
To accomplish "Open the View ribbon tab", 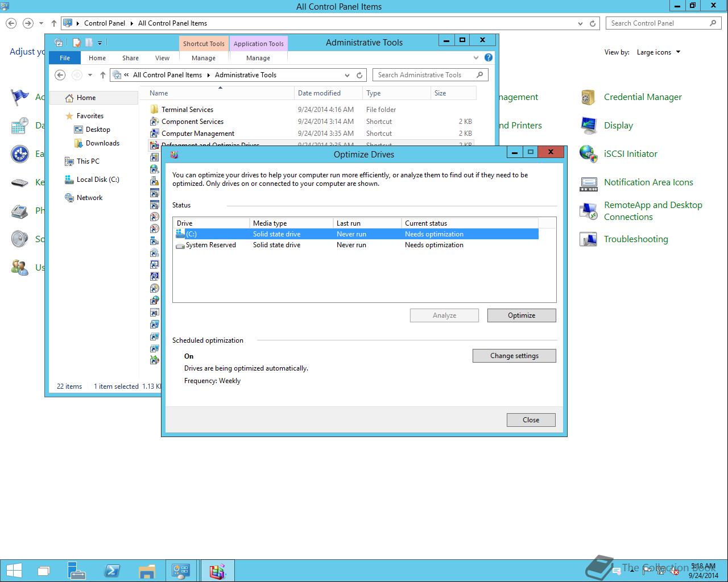I will click(162, 58).
